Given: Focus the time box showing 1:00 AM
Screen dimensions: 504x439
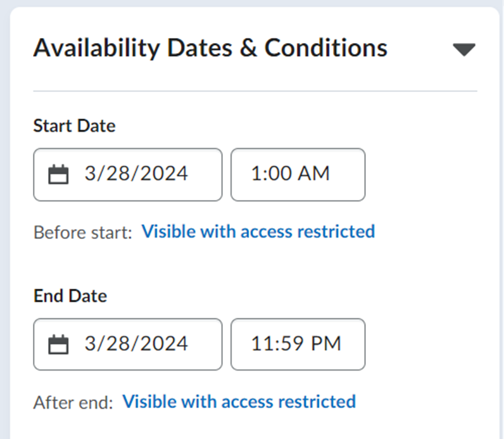Looking at the screenshot, I should 298,175.
